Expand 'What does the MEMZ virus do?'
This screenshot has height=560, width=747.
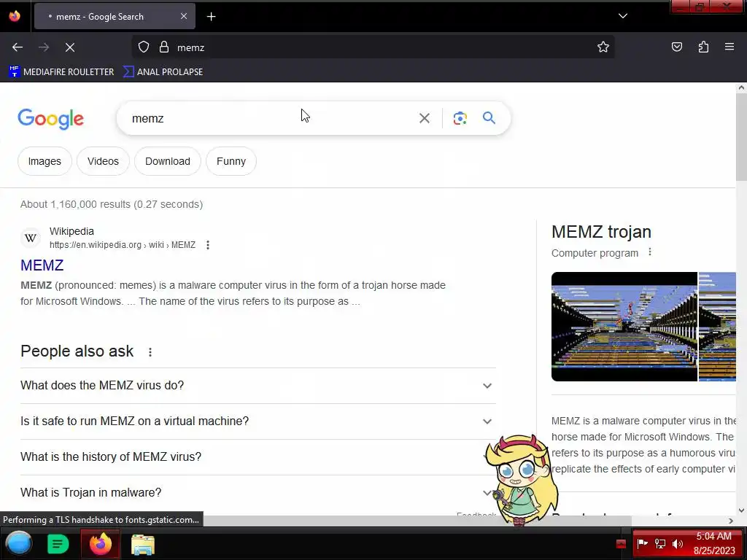click(x=258, y=386)
